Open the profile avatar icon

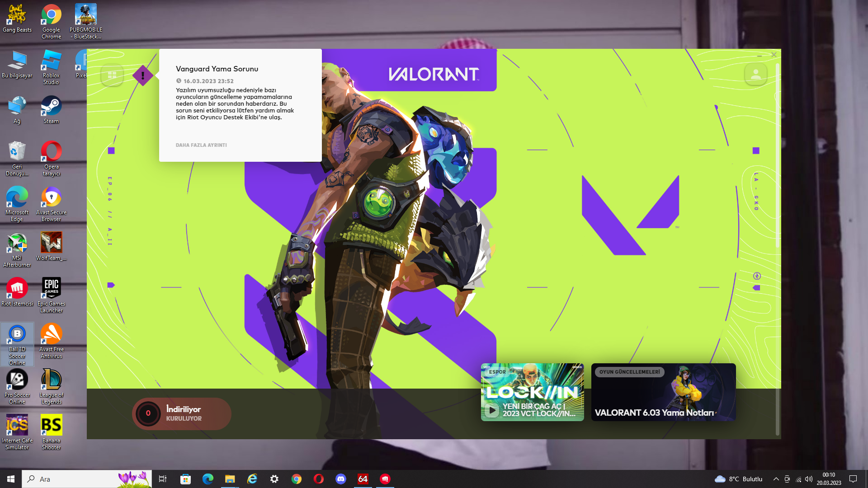(755, 74)
